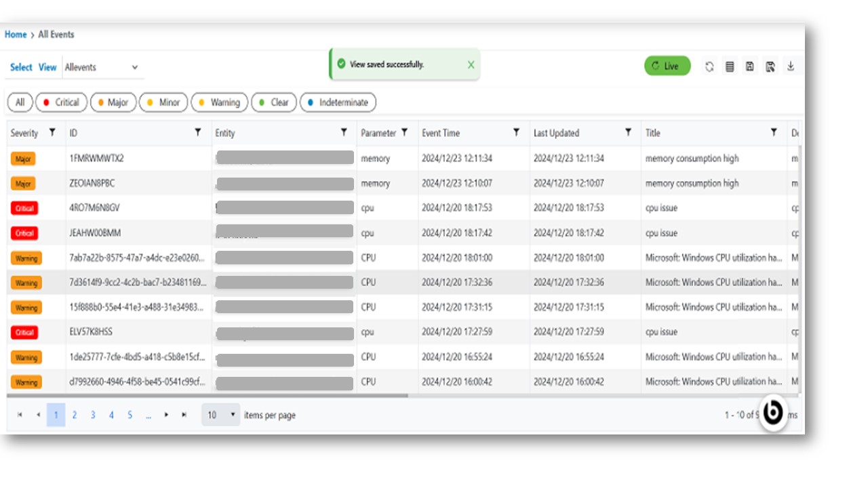Click the All Events breadcrumb

tap(56, 35)
